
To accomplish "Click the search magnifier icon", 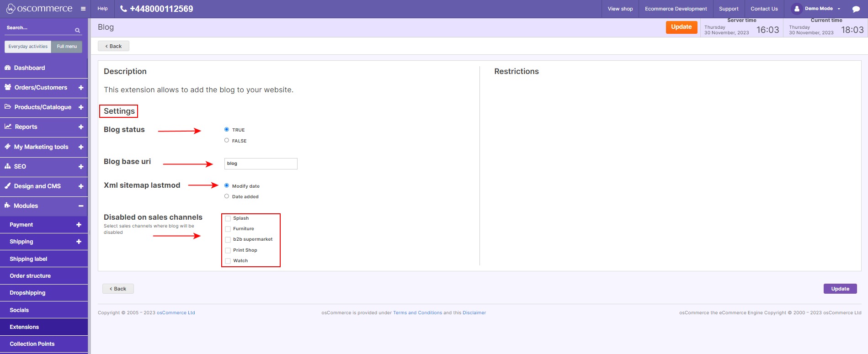I will (x=77, y=31).
